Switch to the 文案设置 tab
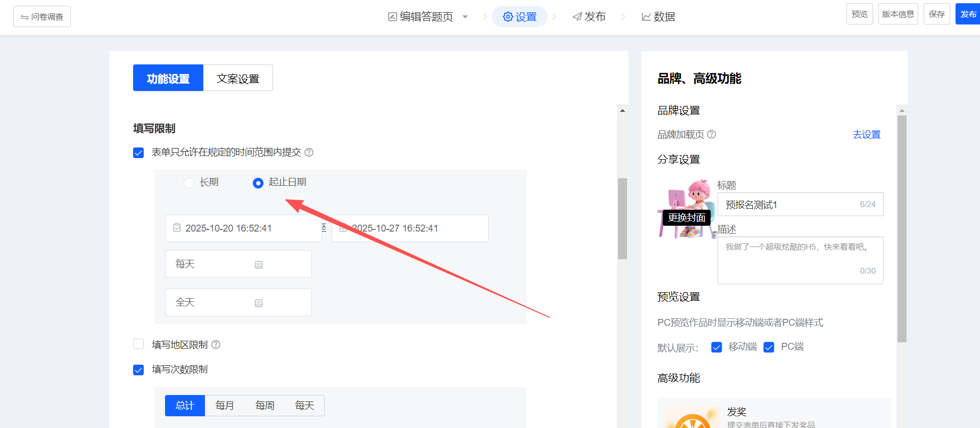This screenshot has width=980, height=428. pyautogui.click(x=238, y=78)
